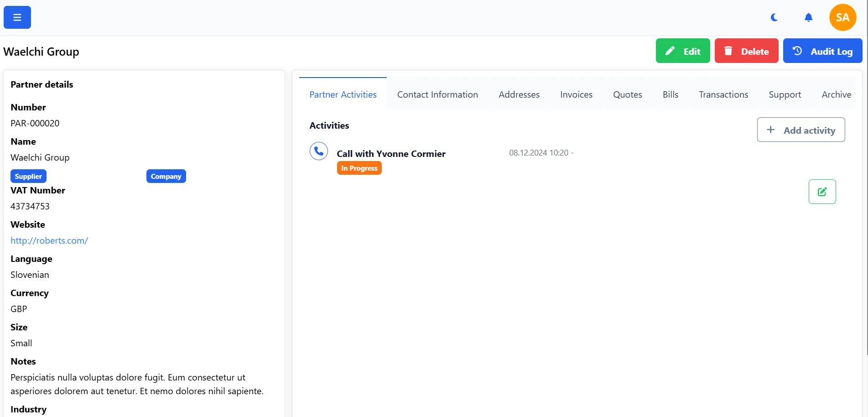Switch to the Support tab

click(785, 94)
